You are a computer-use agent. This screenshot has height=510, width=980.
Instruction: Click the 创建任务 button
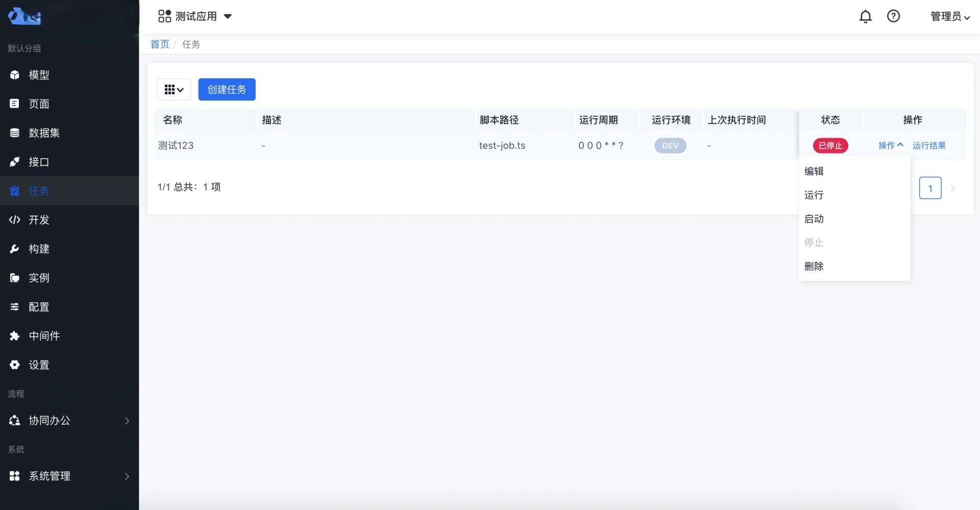click(227, 90)
